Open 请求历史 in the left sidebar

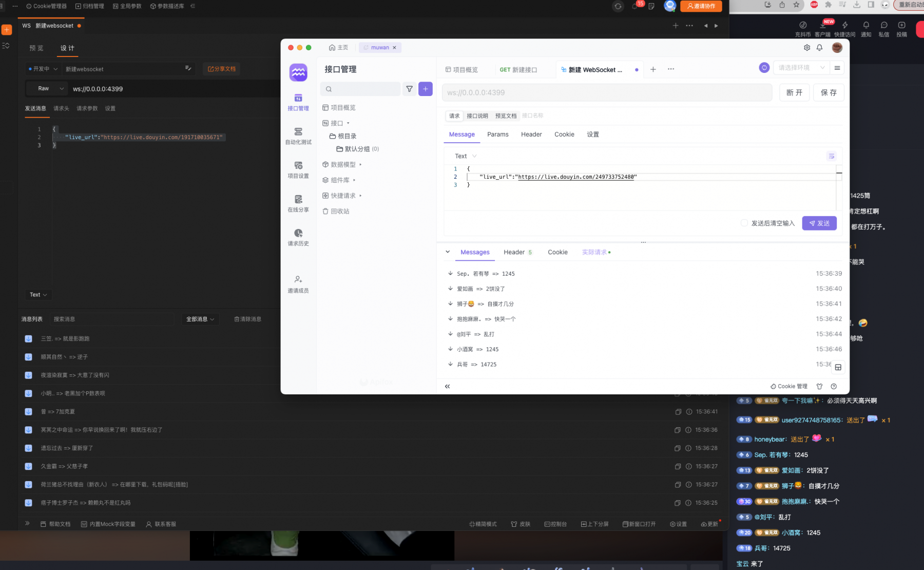(x=298, y=238)
